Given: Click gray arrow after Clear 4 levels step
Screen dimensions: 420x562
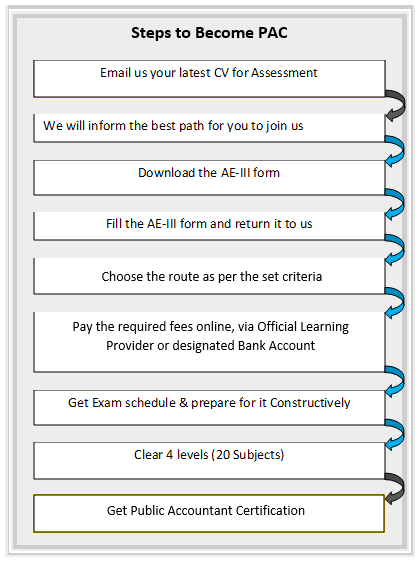Looking at the screenshot, I should pyautogui.click(x=395, y=488).
